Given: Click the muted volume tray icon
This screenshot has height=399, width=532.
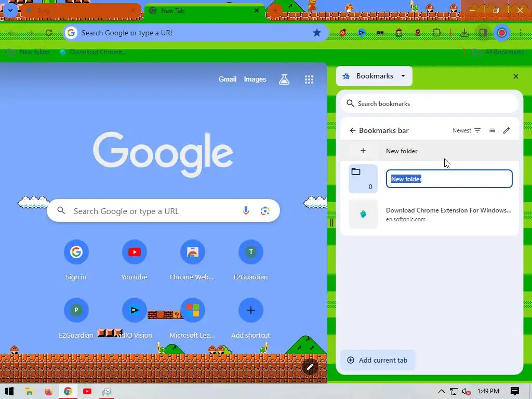Looking at the screenshot, I should [x=466, y=392].
